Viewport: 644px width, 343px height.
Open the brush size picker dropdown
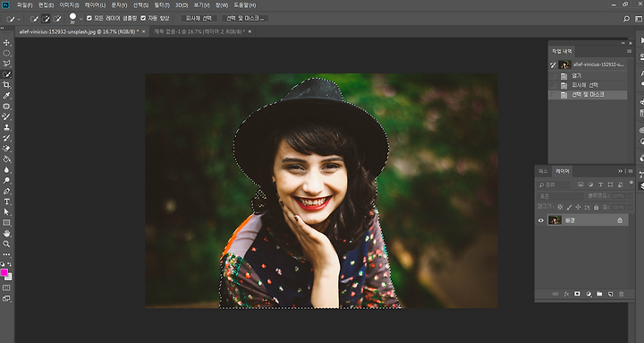tap(80, 19)
